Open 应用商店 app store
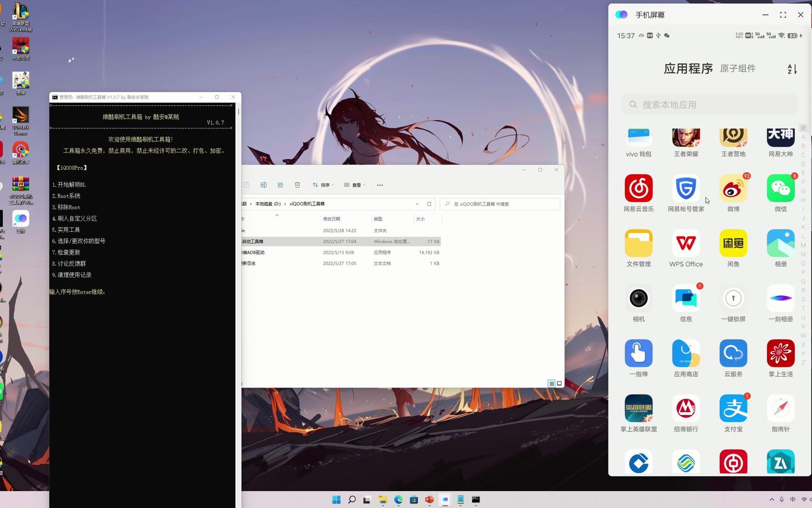This screenshot has width=812, height=508. pyautogui.click(x=686, y=353)
